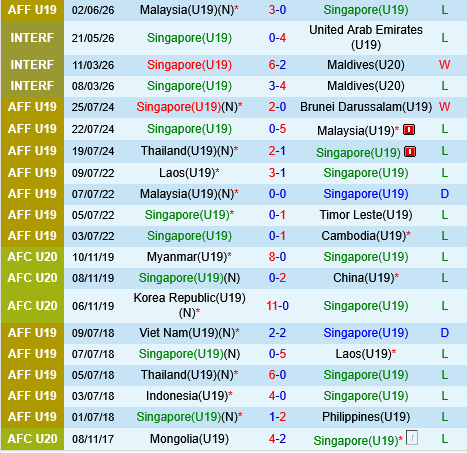Screen dimensions: 467x453
Task: Click Maldives(U20) in the 11/03/26 row
Action: click(366, 65)
